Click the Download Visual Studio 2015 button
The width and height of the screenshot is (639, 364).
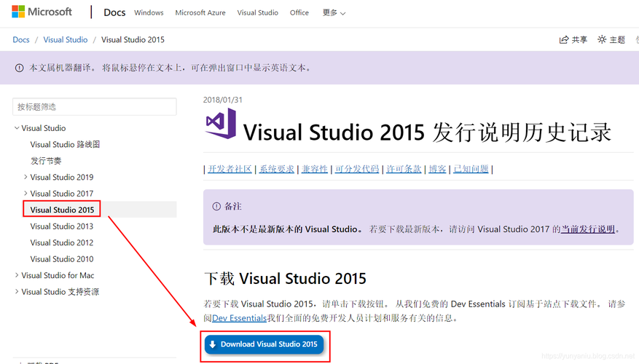click(264, 344)
